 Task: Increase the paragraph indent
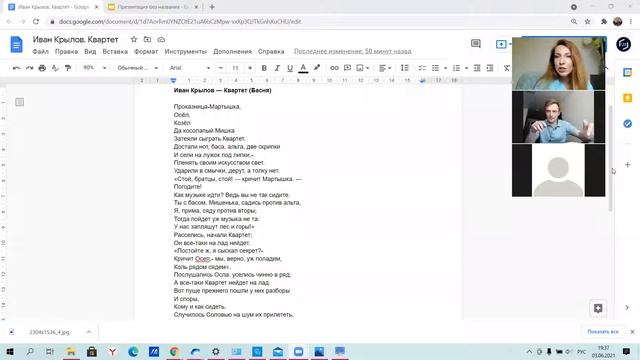pyautogui.click(x=490, y=68)
